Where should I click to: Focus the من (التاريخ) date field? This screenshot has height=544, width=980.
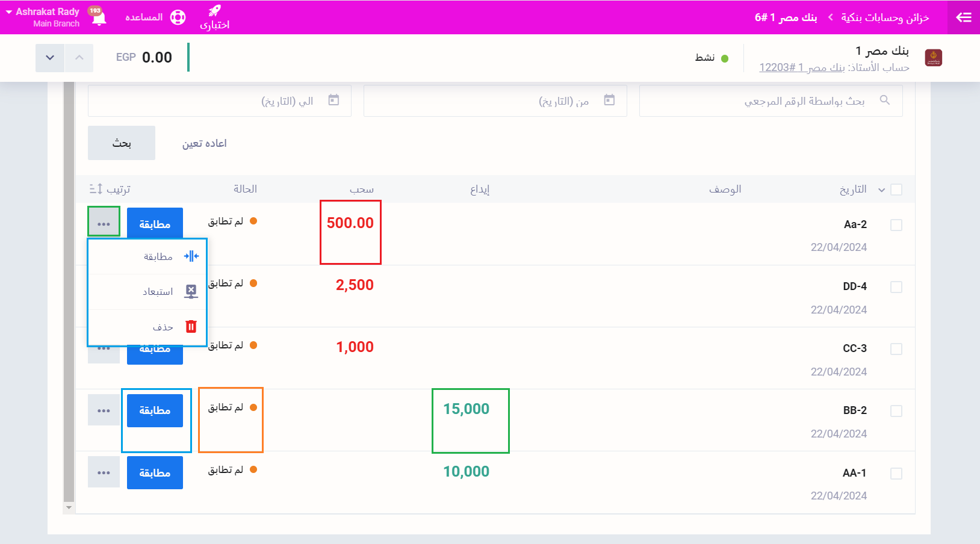(495, 100)
